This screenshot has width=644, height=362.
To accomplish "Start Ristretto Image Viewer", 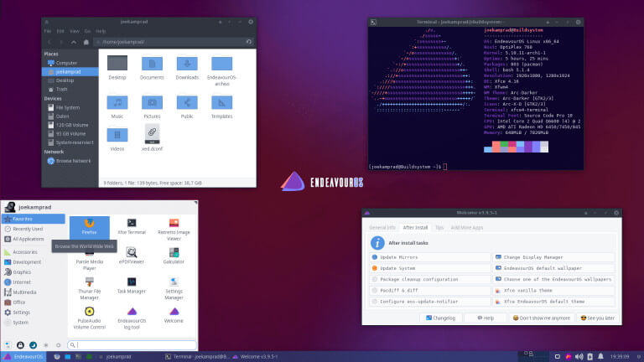I will pos(174,230).
